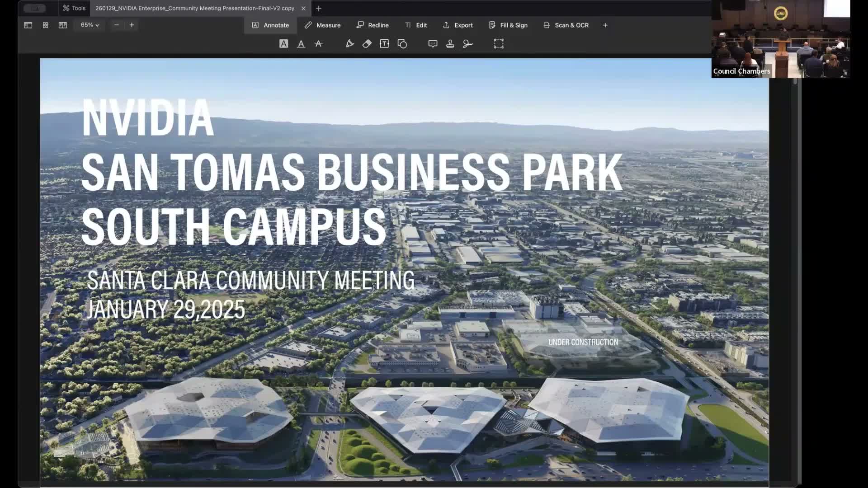Switch to the Measure tab

click(x=322, y=25)
